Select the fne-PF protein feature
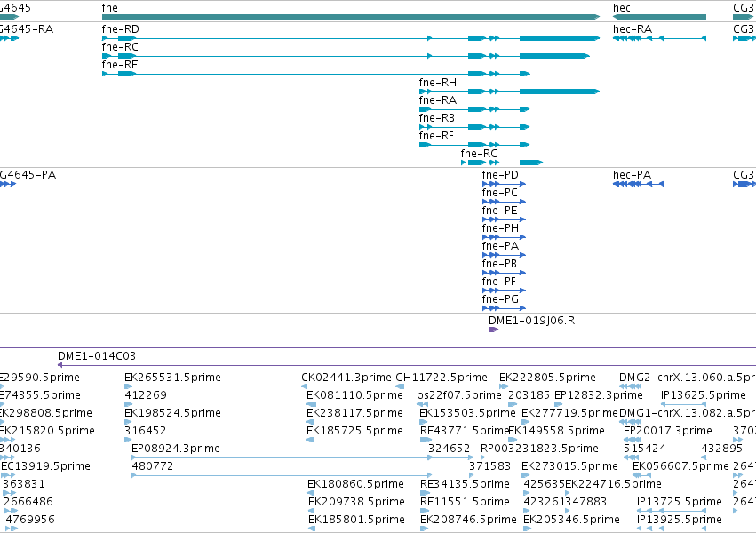This screenshot has height=533, width=756. [x=504, y=290]
